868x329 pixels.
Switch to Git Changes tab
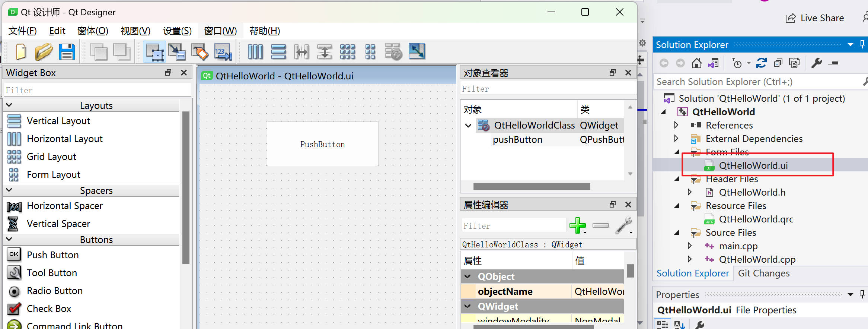763,273
